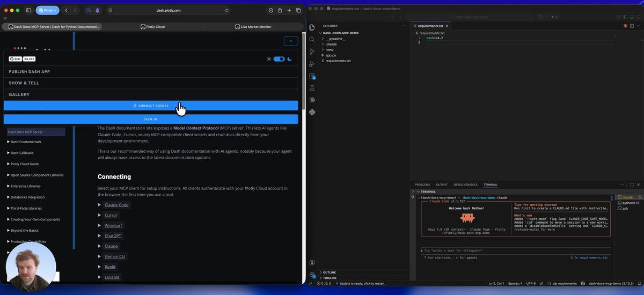
Task: Click the Safari share icon
Action: pos(280,10)
